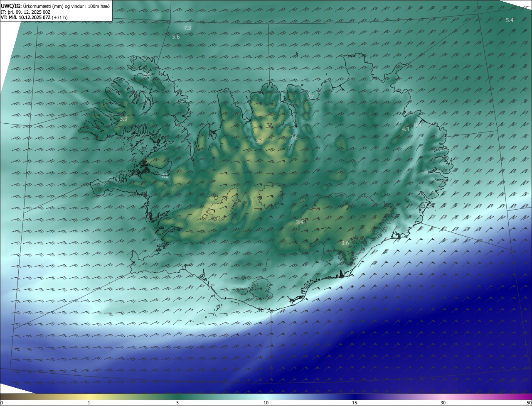Click the map value '3.9' in the Westfjords
The height and width of the screenshot is (406, 532).
click(x=123, y=119)
